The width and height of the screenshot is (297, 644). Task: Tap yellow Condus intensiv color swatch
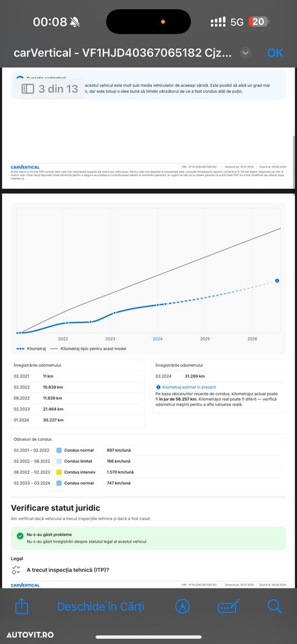point(59,473)
